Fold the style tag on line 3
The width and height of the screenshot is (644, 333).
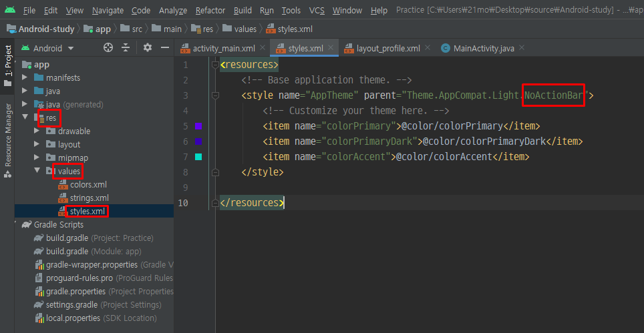click(215, 95)
